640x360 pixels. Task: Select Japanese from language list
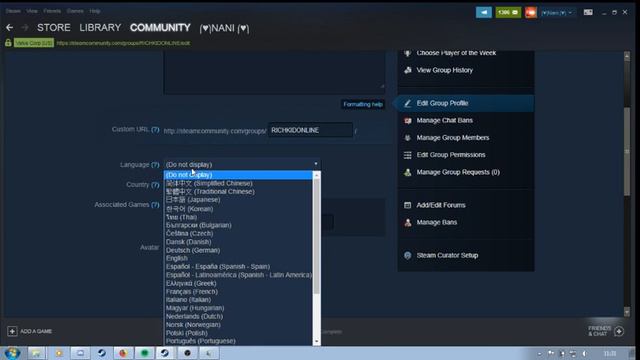point(238,200)
